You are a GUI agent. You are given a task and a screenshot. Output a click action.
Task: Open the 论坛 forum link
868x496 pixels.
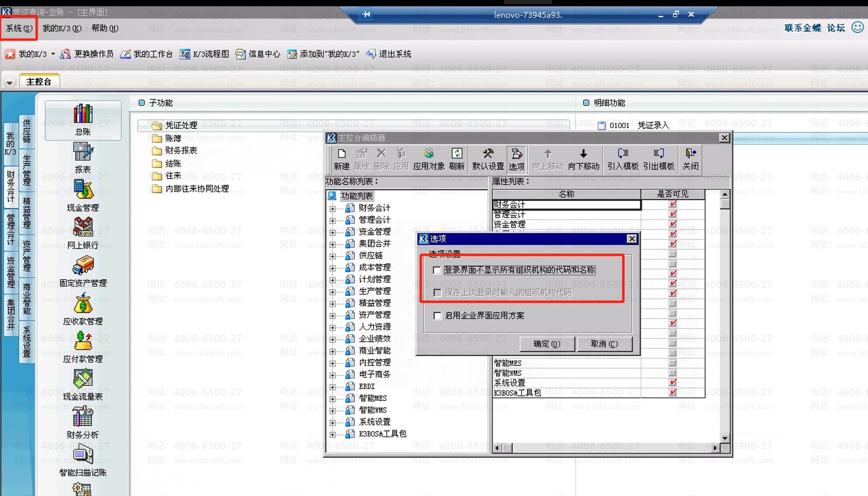[x=836, y=28]
